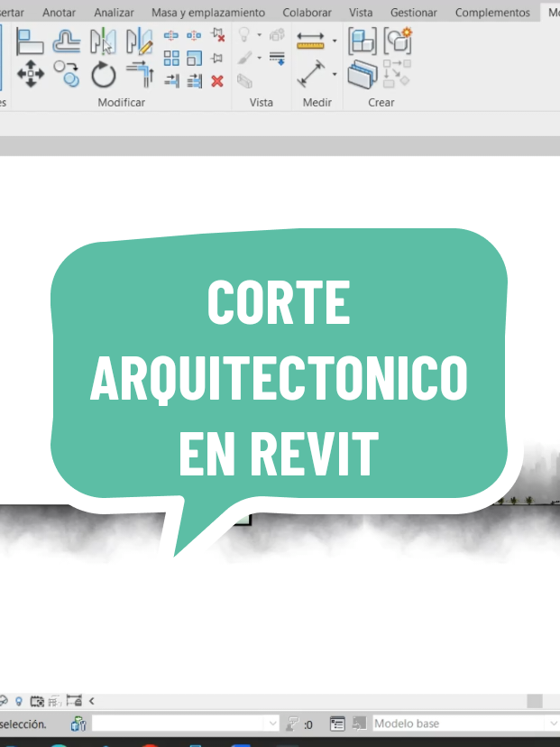Open the active workset combo box
This screenshot has height=747, width=560.
(185, 724)
